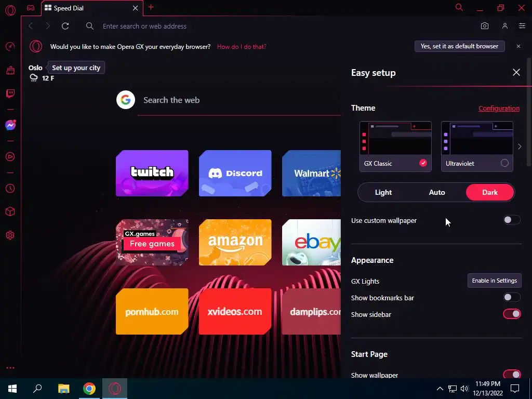This screenshot has height=399, width=532.
Task: Switch theme mode to Auto
Action: [436, 192]
